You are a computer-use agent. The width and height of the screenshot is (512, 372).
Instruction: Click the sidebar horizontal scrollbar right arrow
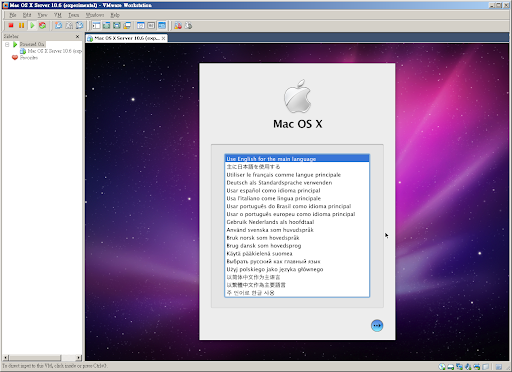(x=79, y=358)
